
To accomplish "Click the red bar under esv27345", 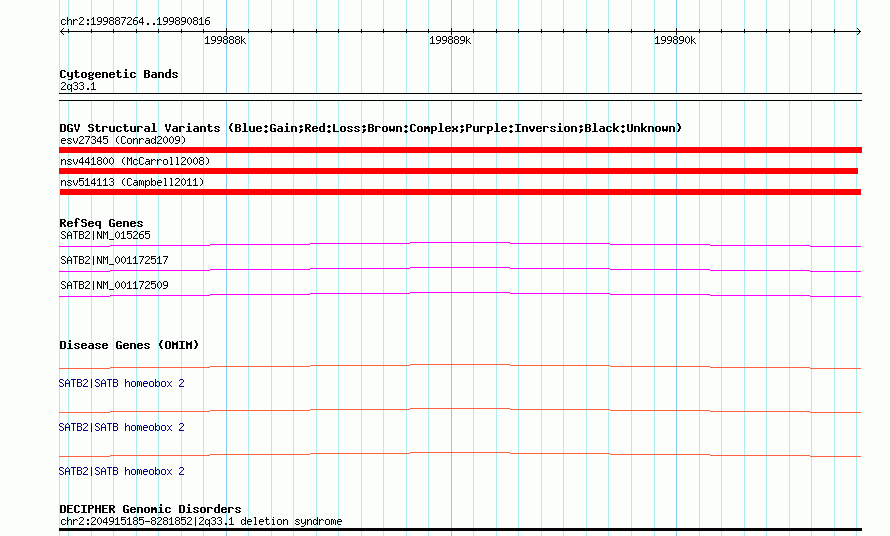I will coord(460,150).
